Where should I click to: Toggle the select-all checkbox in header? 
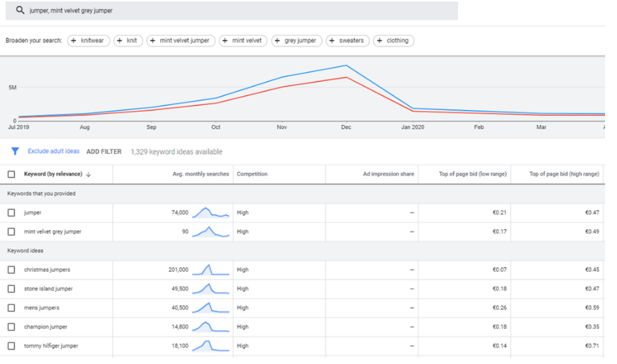click(x=11, y=174)
